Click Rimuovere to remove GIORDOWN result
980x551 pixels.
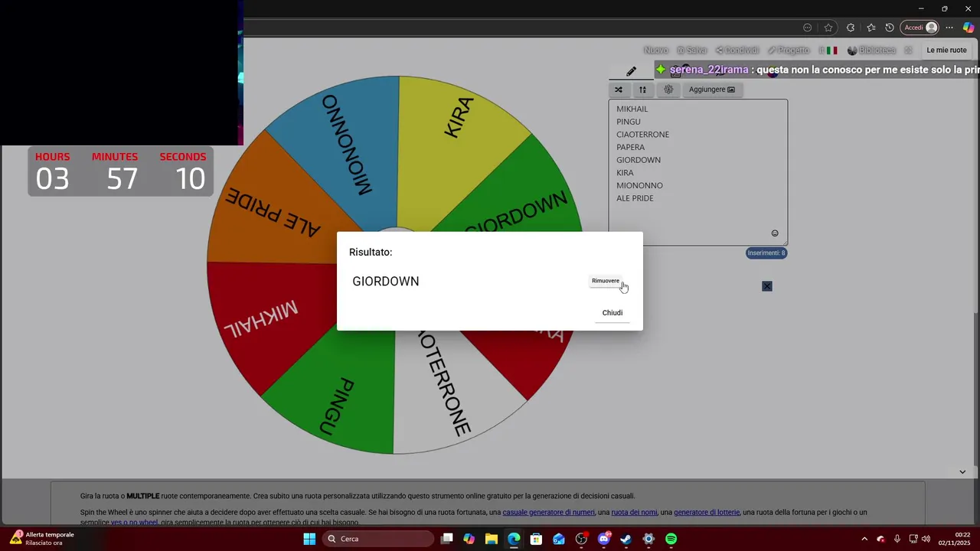605,281
